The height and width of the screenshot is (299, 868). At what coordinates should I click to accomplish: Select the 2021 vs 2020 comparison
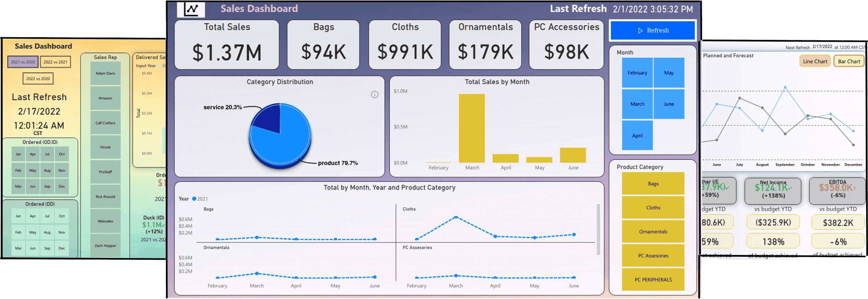point(23,62)
